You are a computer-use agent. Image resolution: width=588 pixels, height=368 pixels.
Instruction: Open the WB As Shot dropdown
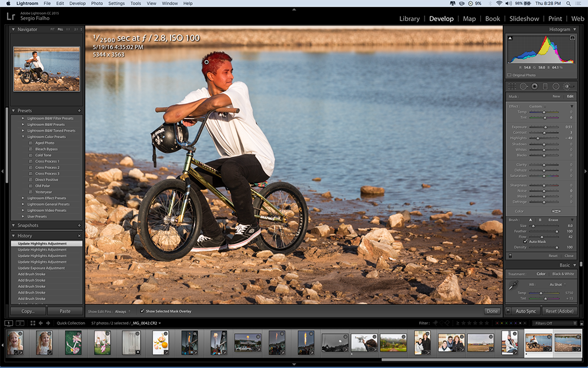click(x=557, y=284)
